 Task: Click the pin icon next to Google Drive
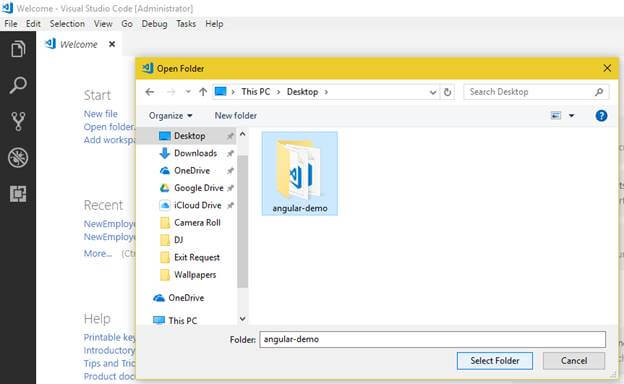(x=230, y=188)
